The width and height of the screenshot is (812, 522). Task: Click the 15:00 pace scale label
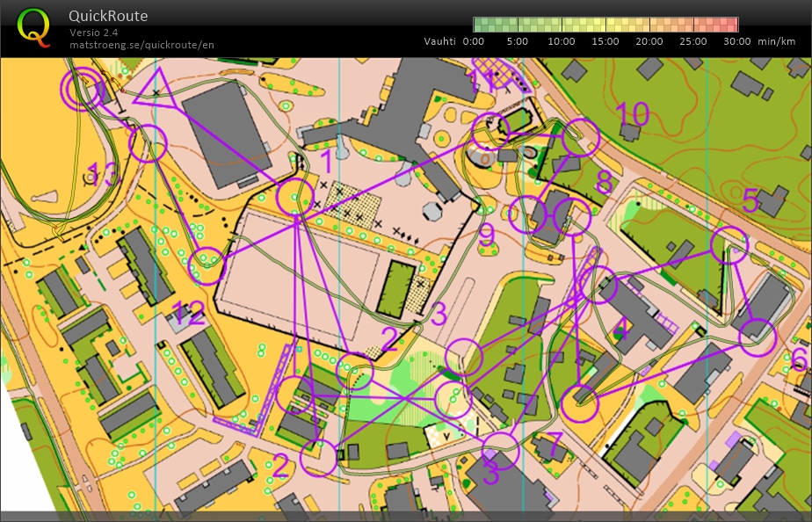click(x=605, y=41)
